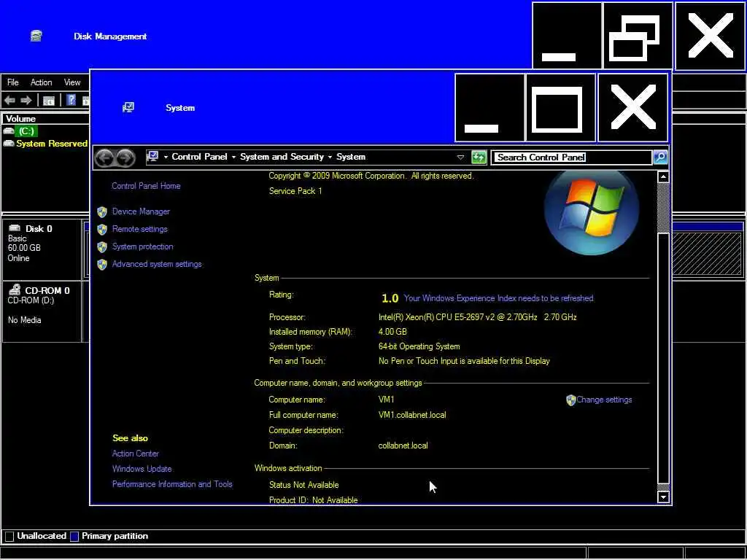Select the Disk 0 panel
The width and height of the screenshot is (747, 560).
42,249
